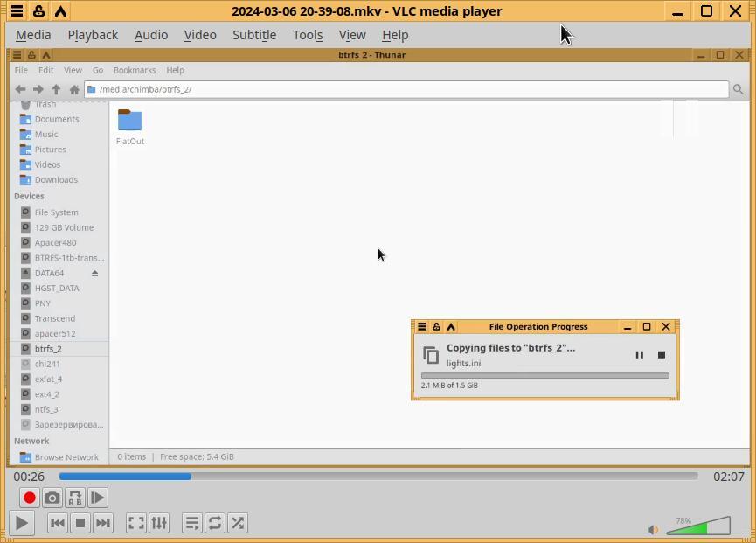The width and height of the screenshot is (756, 543).
Task: Toggle VLC fullscreen mode
Action: click(136, 523)
